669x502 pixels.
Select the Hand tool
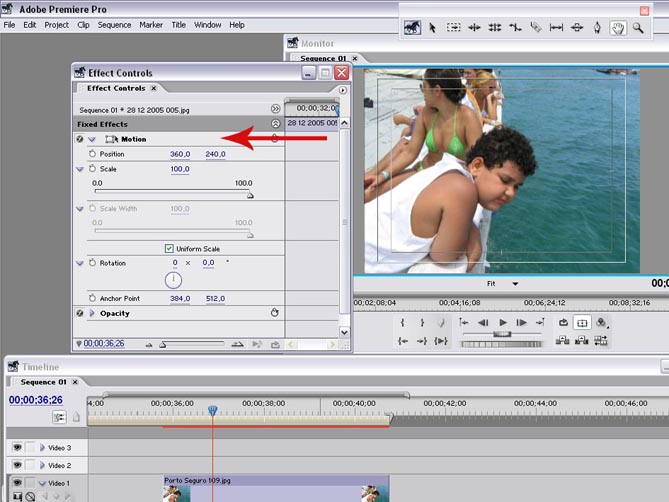point(618,28)
